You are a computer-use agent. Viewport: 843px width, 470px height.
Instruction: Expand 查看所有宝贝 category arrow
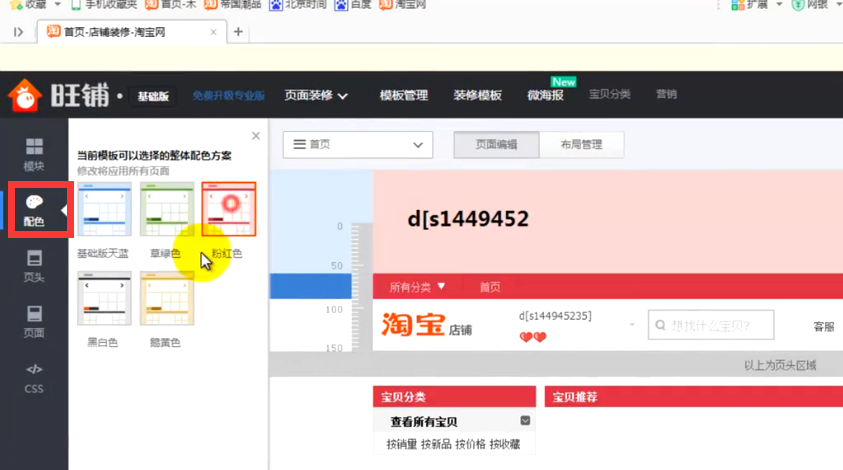coord(525,421)
